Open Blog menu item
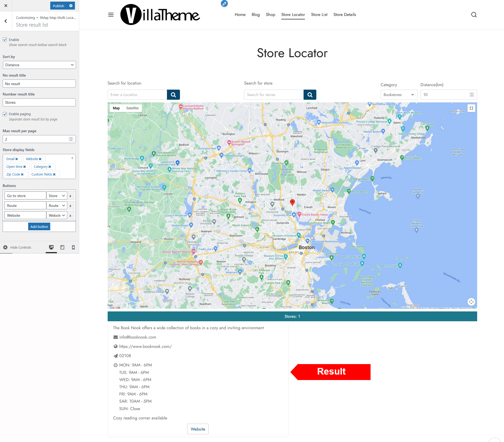This screenshot has height=442, width=504. click(256, 15)
